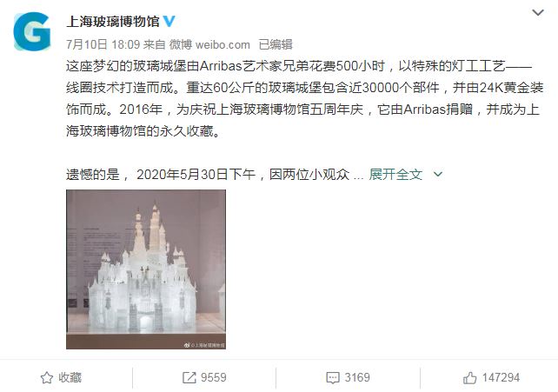Image resolution: width=558 pixels, height=392 pixels.
Task: Click the 已编辑 edited label
Action: [276, 44]
